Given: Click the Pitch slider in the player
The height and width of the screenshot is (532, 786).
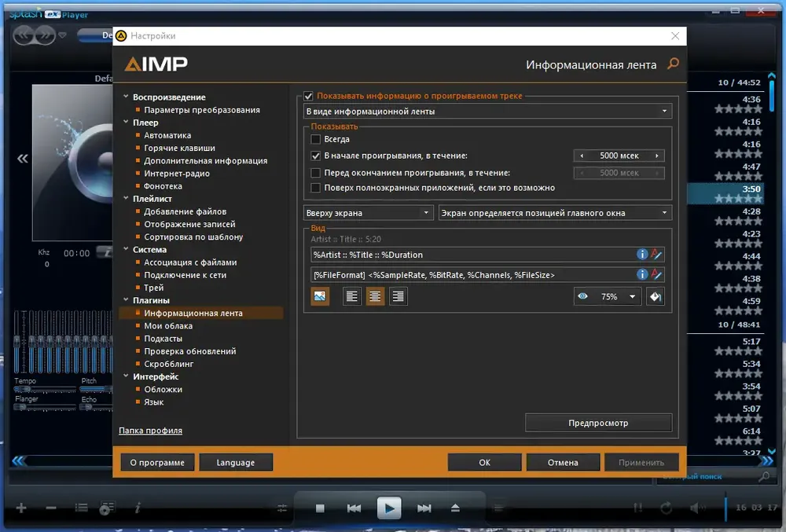Looking at the screenshot, I should (97, 389).
